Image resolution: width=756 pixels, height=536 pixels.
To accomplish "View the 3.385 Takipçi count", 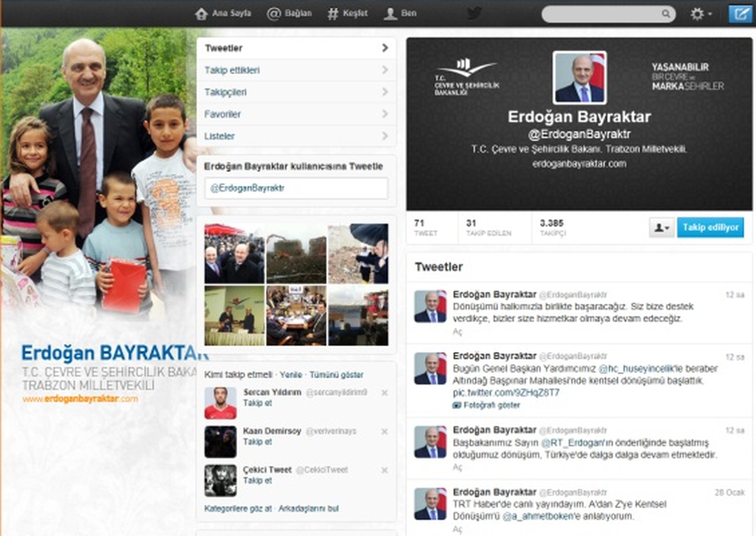I will pos(553,228).
